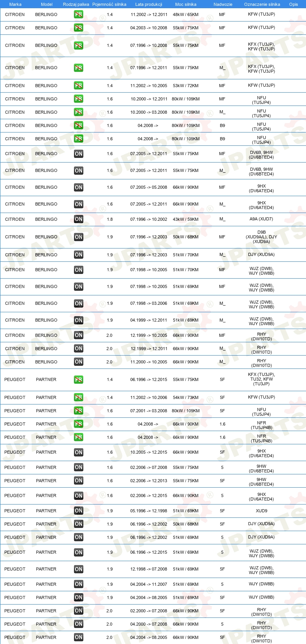Select the 53kW / 72KM power cell
306x644 pixels.
point(186,86)
